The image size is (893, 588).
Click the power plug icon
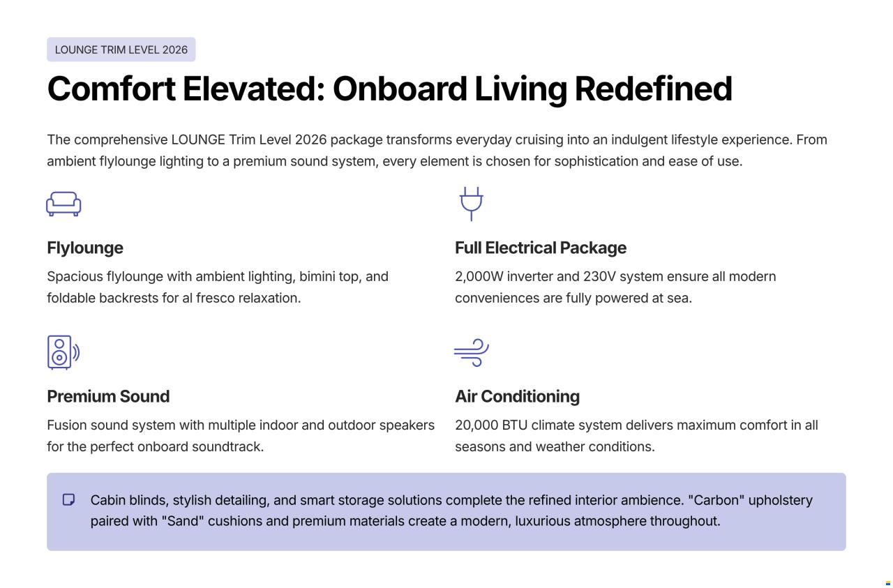pos(472,204)
